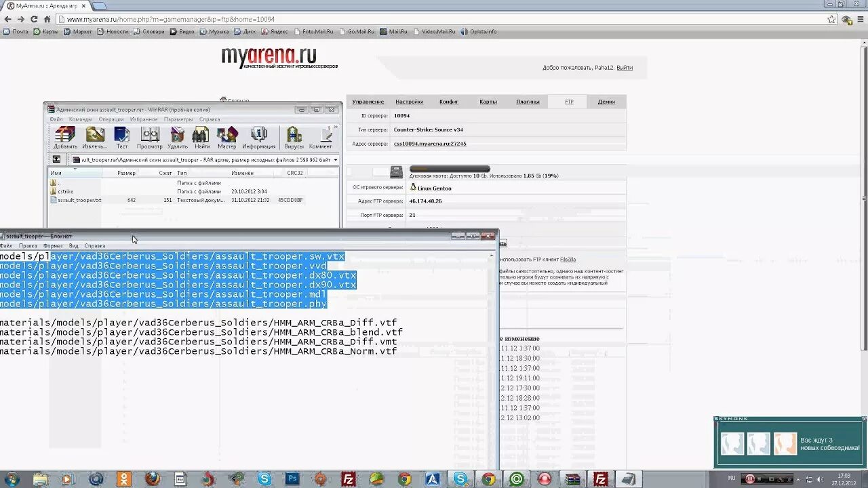Go up one folder level in WinRAR
Viewport: 868px width, 488px height.
56,159
